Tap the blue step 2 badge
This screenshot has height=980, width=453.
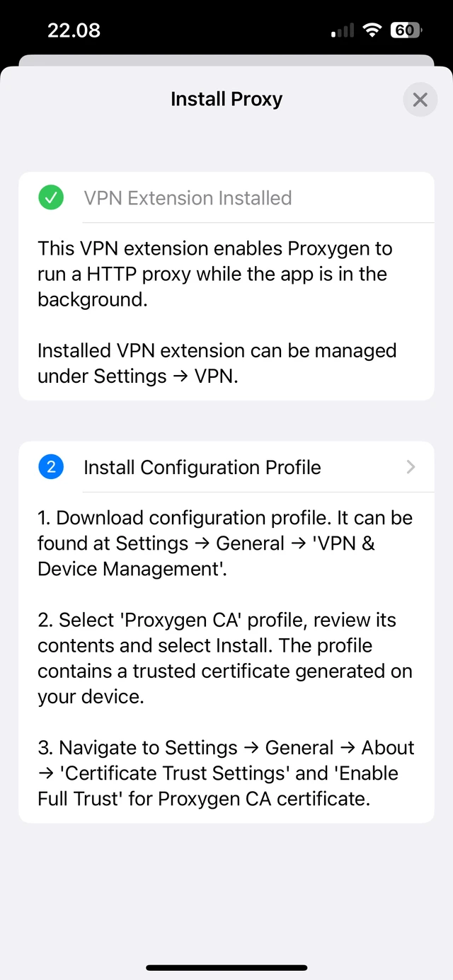click(51, 467)
